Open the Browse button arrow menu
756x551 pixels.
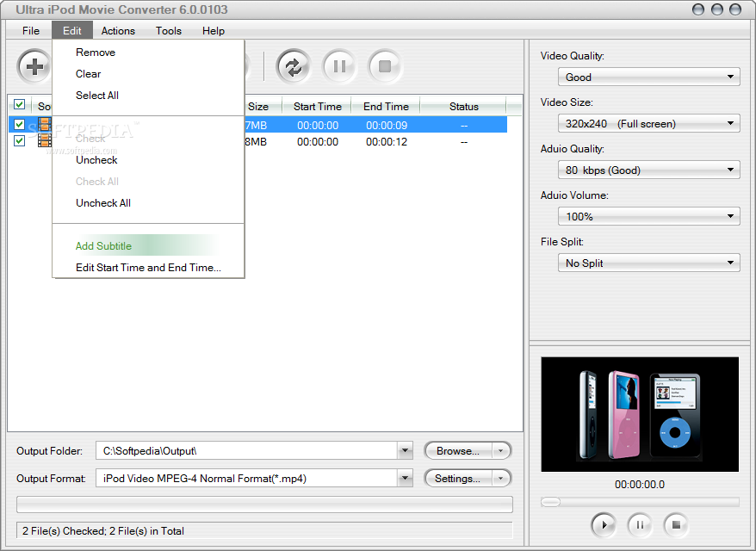tap(501, 451)
